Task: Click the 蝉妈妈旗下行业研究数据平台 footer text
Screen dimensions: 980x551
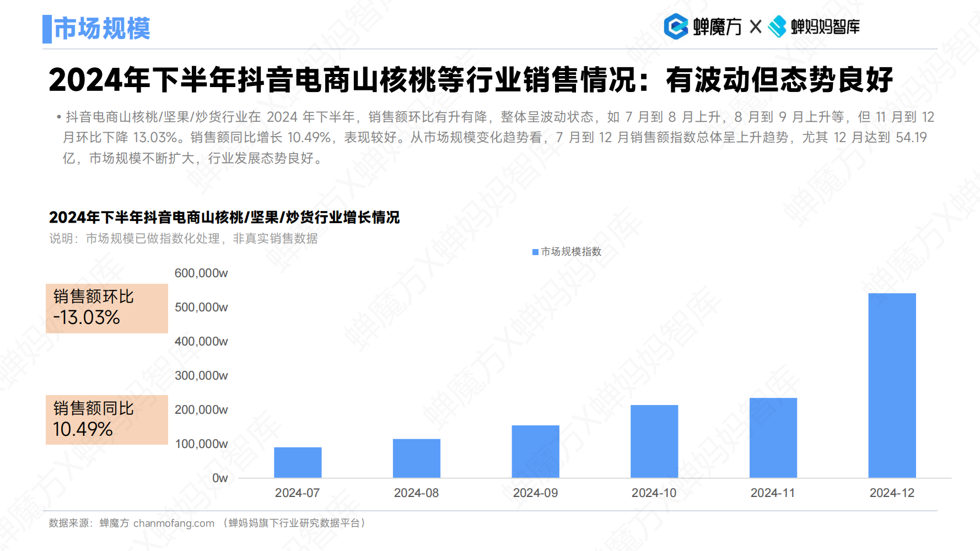Action: (x=294, y=523)
